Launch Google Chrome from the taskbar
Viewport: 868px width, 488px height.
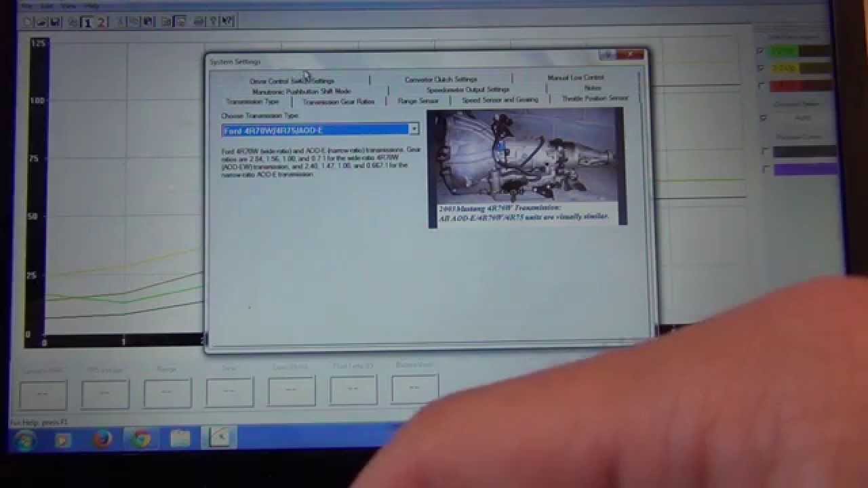pyautogui.click(x=141, y=441)
